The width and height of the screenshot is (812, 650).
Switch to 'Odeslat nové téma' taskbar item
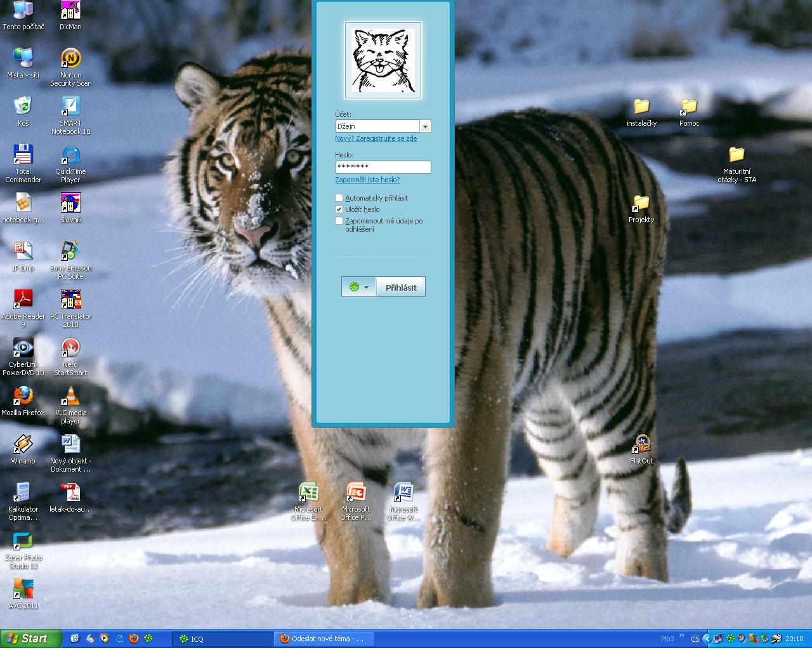325,639
